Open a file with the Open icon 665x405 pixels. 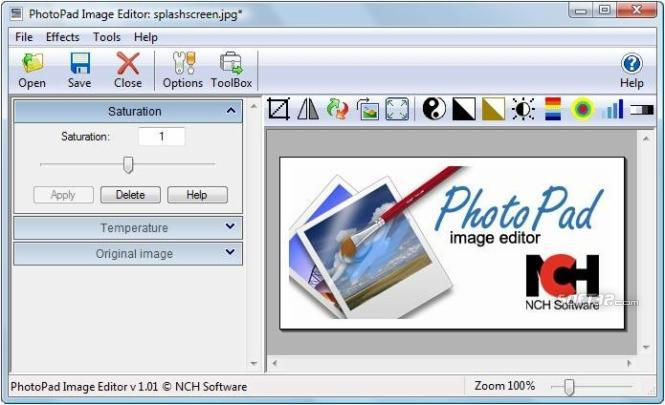coord(32,64)
